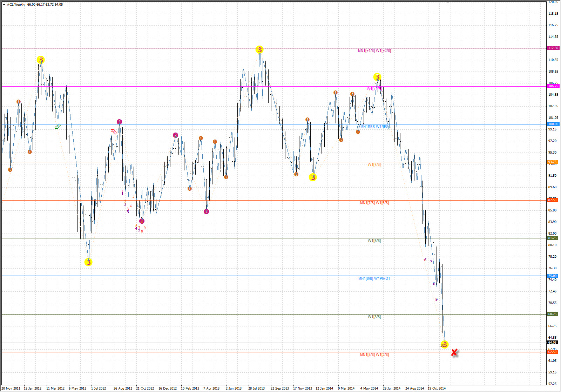
Task: Click the red down arrow marker
Action: coord(114,132)
